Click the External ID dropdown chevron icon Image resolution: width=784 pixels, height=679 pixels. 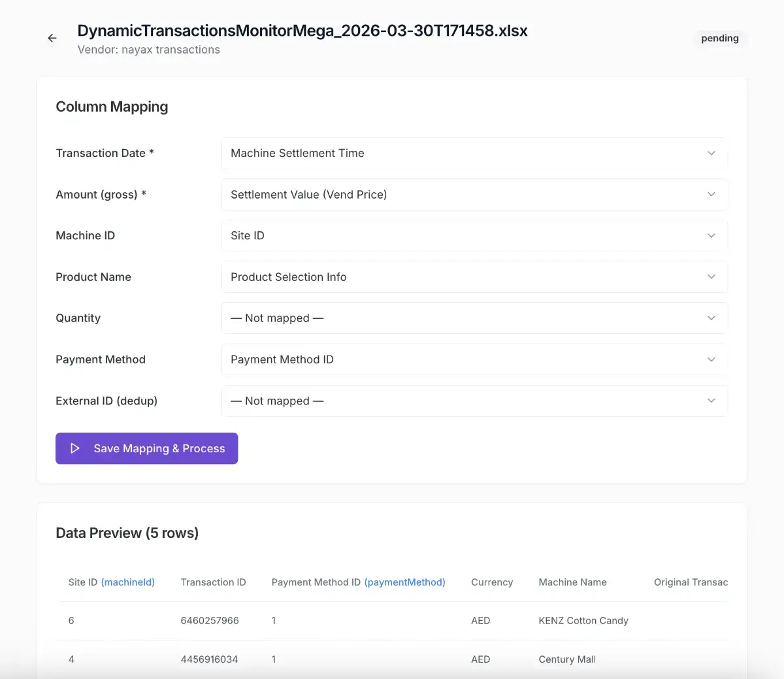coord(711,401)
